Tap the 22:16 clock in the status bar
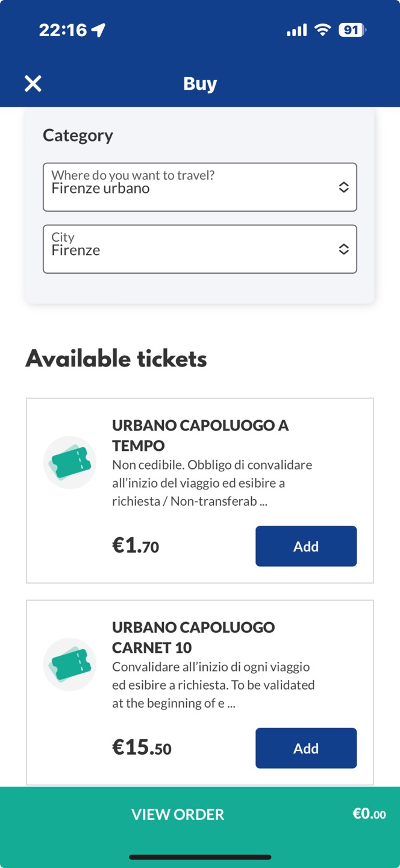The height and width of the screenshot is (868, 400). (x=63, y=30)
